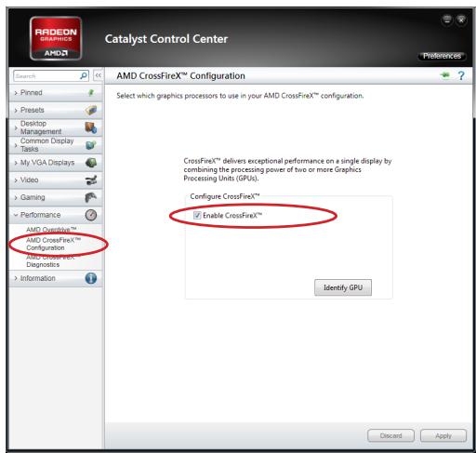Collapse the sidebar with double-arrow button

tap(99, 75)
